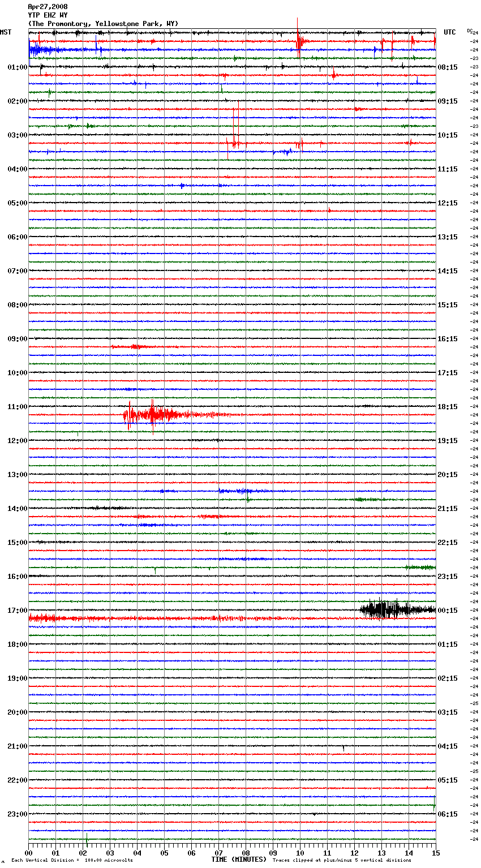Click the 01:15 UTC label
The height and width of the screenshot is (868, 481).
click(x=448, y=644)
